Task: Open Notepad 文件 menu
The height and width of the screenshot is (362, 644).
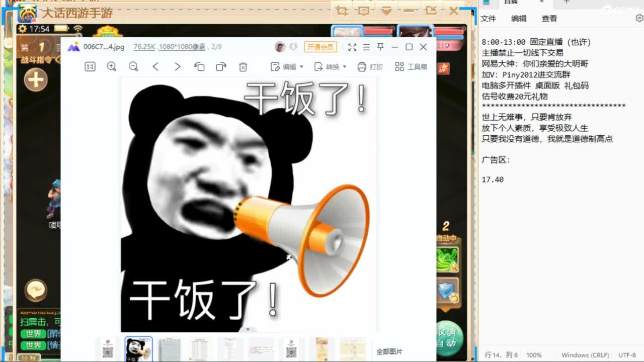Action: coord(488,19)
